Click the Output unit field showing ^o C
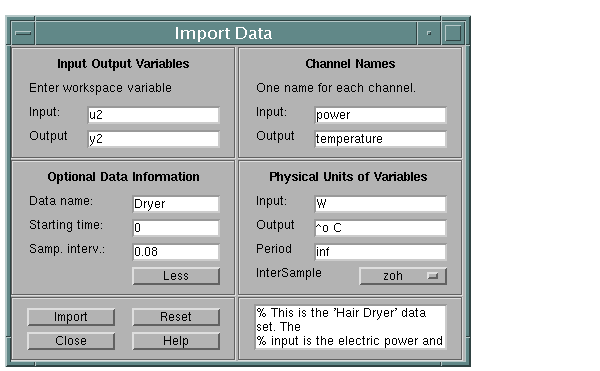Screen dimensions: 600x371 point(380,228)
